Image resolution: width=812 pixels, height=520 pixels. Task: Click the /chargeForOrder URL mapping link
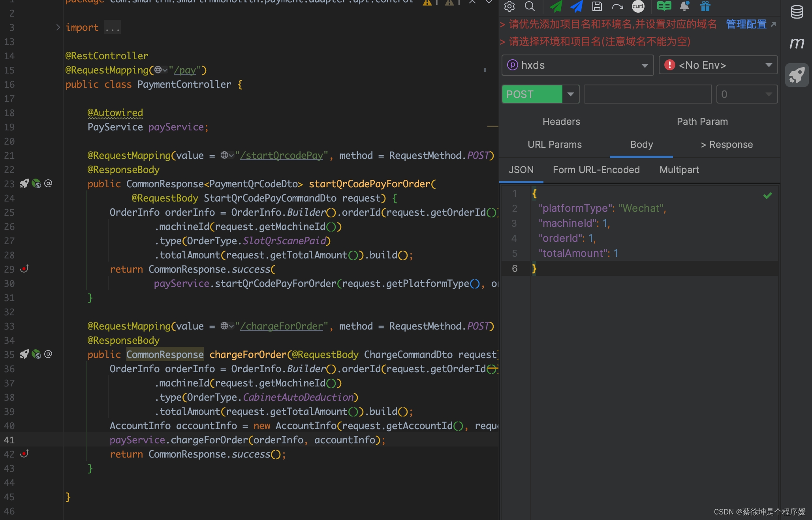(281, 326)
